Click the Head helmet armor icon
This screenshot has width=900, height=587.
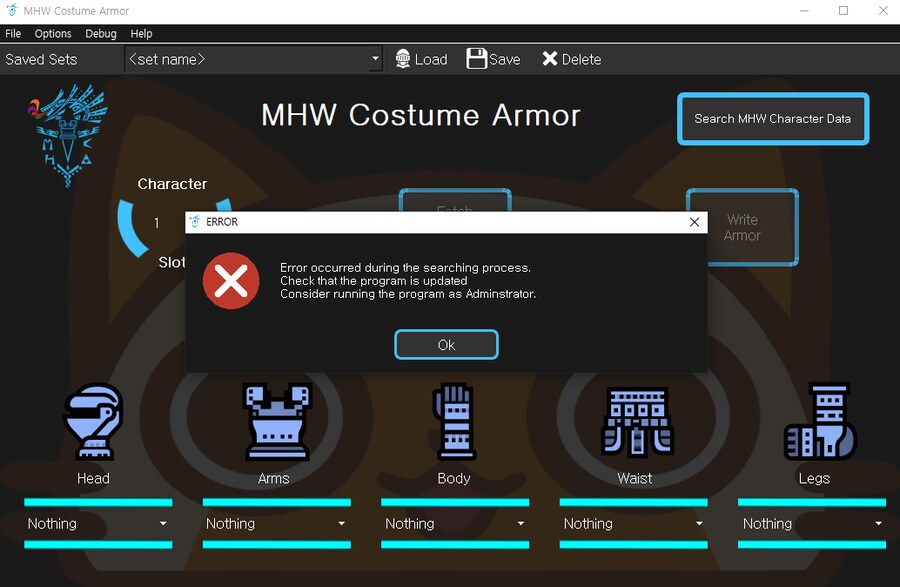point(93,422)
